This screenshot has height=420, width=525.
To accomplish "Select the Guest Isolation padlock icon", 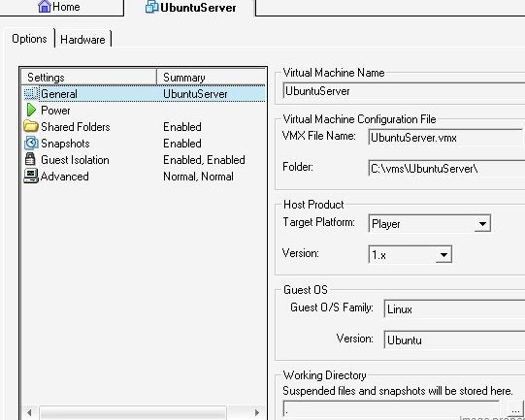I will [30, 159].
